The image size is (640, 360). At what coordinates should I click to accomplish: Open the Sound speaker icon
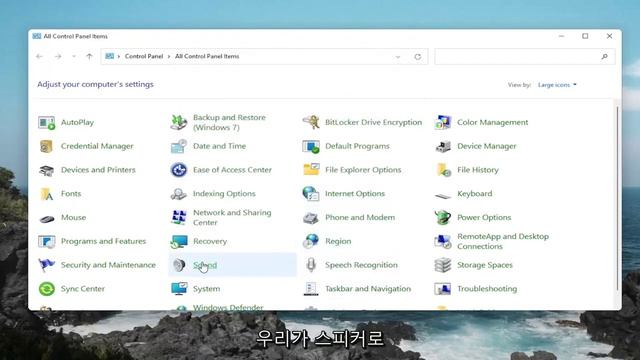click(x=179, y=265)
